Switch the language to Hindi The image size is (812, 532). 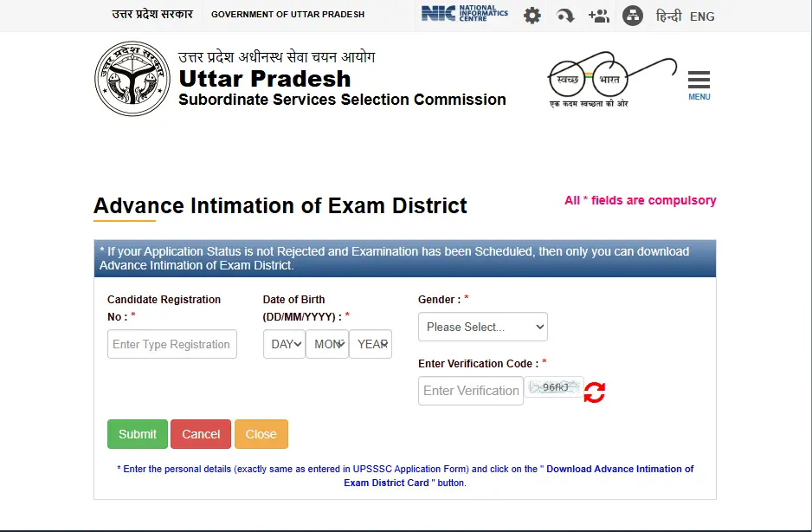[668, 16]
